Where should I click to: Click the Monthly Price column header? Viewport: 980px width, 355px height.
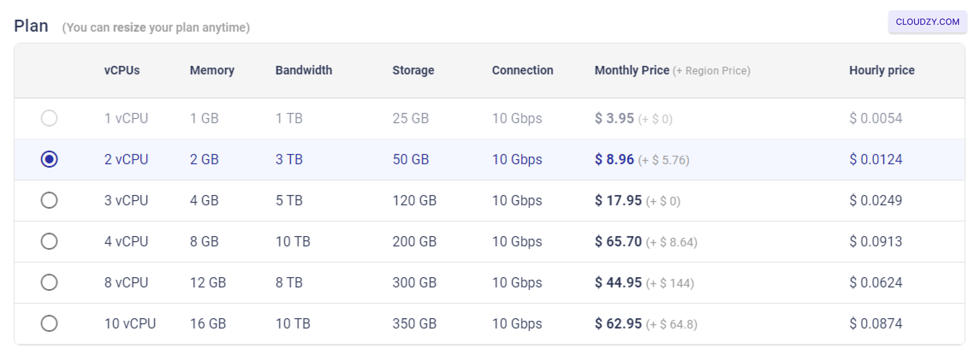[632, 70]
